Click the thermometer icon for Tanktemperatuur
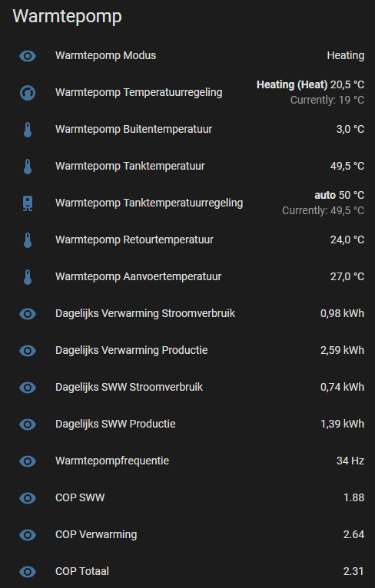 click(x=28, y=166)
